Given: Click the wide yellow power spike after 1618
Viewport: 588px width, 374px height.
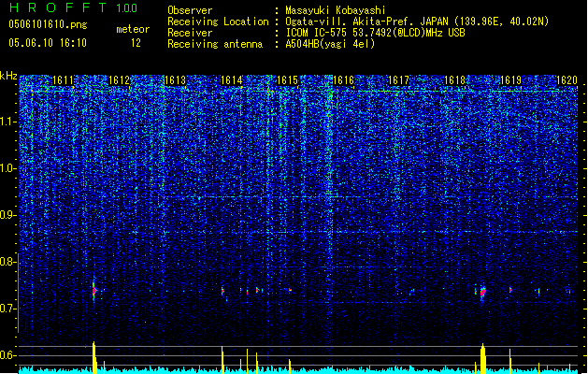Looking at the screenshot, I should click(483, 359).
